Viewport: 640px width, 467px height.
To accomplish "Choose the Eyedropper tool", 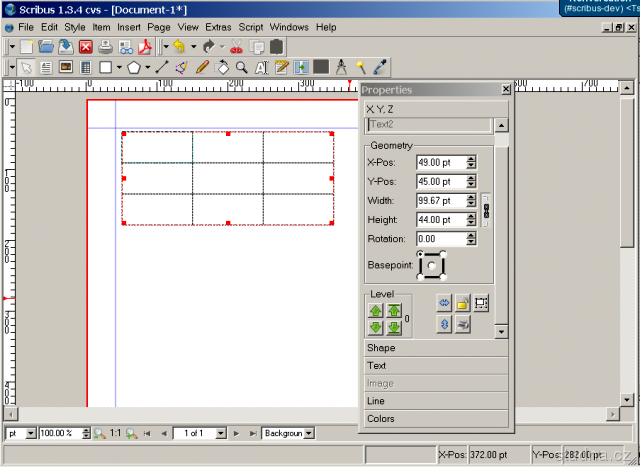I will (x=380, y=67).
